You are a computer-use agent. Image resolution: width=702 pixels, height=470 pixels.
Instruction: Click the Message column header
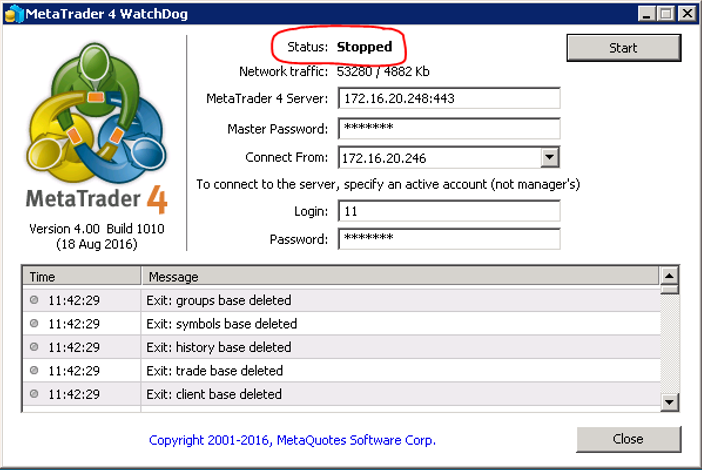pyautogui.click(x=401, y=277)
